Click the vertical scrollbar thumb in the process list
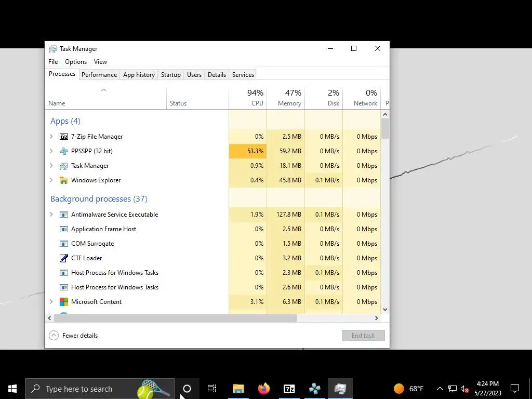The height and width of the screenshot is (399, 532). (x=385, y=128)
